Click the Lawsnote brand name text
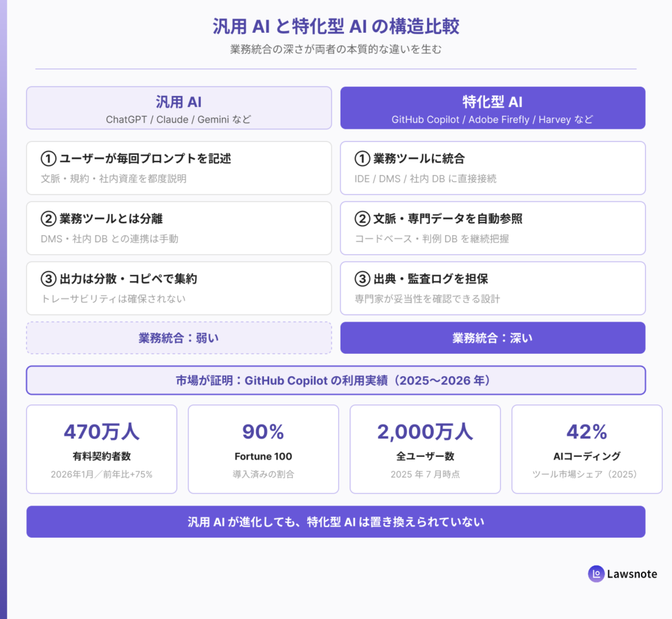The width and height of the screenshot is (672, 619). (x=632, y=574)
